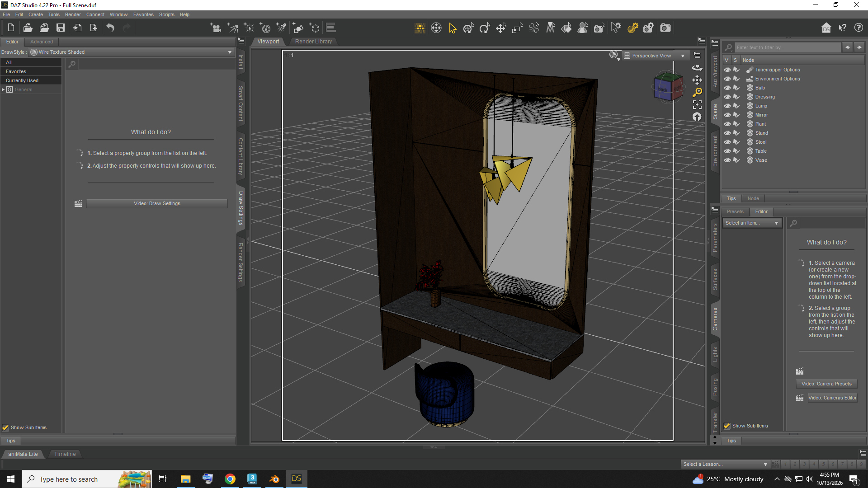The width and height of the screenshot is (868, 488).
Task: Toggle visibility of the Mirror node
Action: click(727, 115)
